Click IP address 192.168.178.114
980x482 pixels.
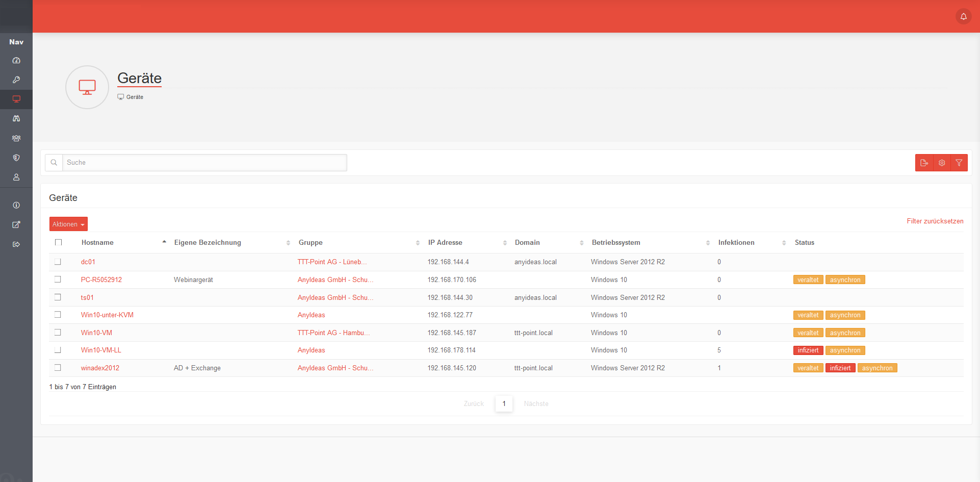(451, 350)
